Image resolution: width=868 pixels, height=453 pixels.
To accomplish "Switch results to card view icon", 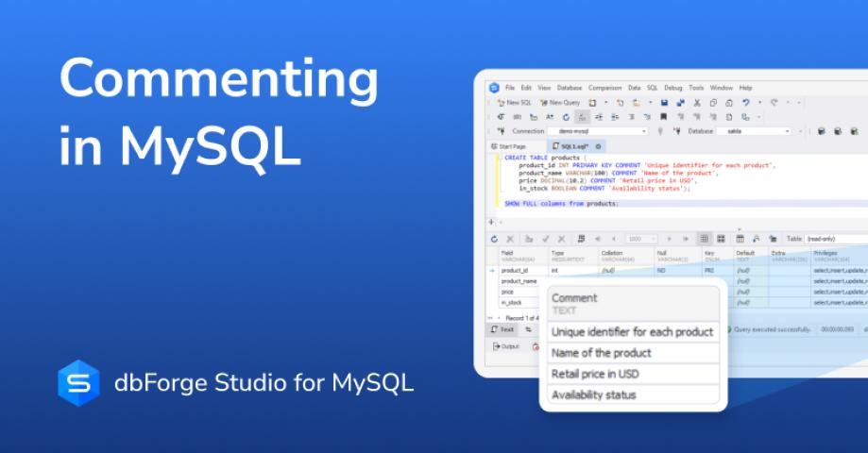I will click(x=721, y=239).
